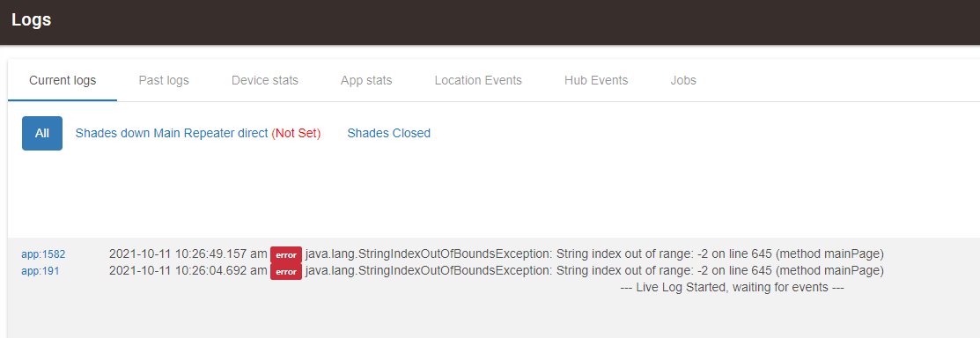This screenshot has width=980, height=338.
Task: Click the red (Not Set) label
Action: 296,133
